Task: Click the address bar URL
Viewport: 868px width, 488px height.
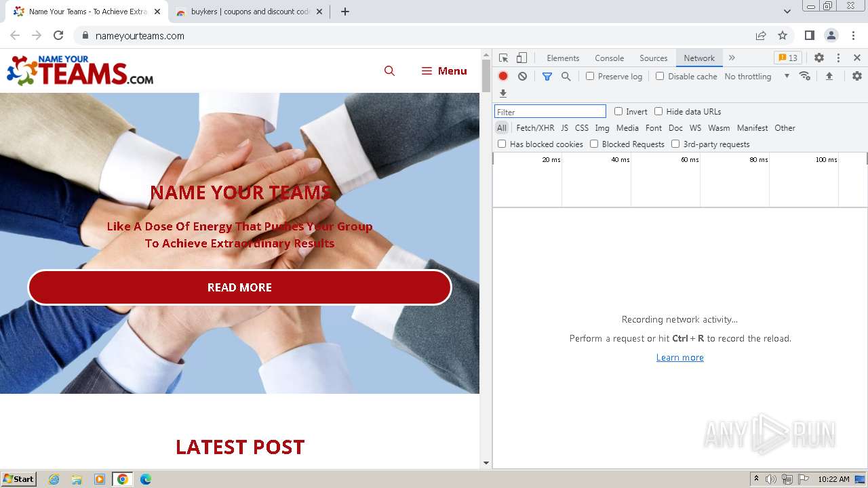Action: click(x=140, y=36)
